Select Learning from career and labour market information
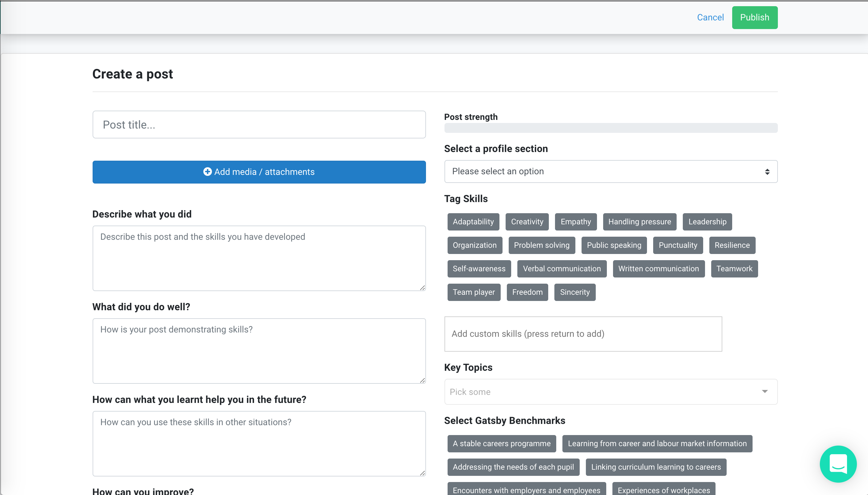 [657, 443]
